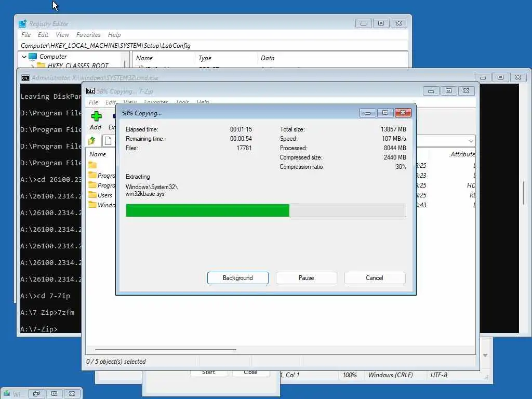
Task: Open Help menu in Registry Editor
Action: 114,35
